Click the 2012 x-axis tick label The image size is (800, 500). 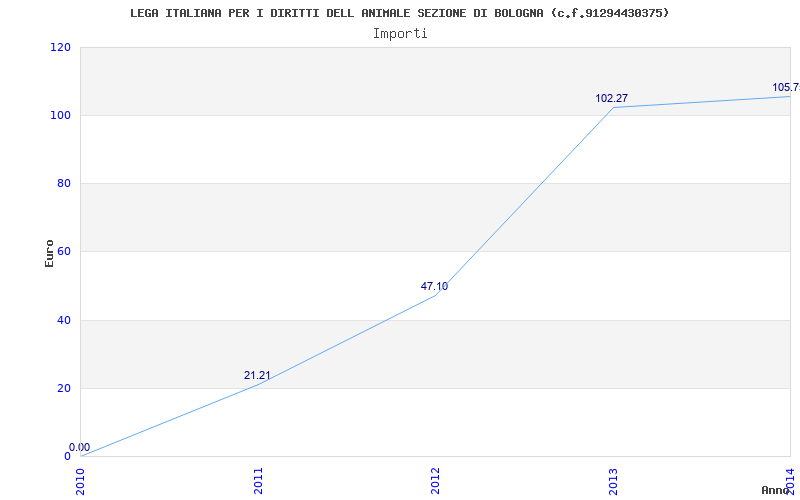tap(435, 481)
